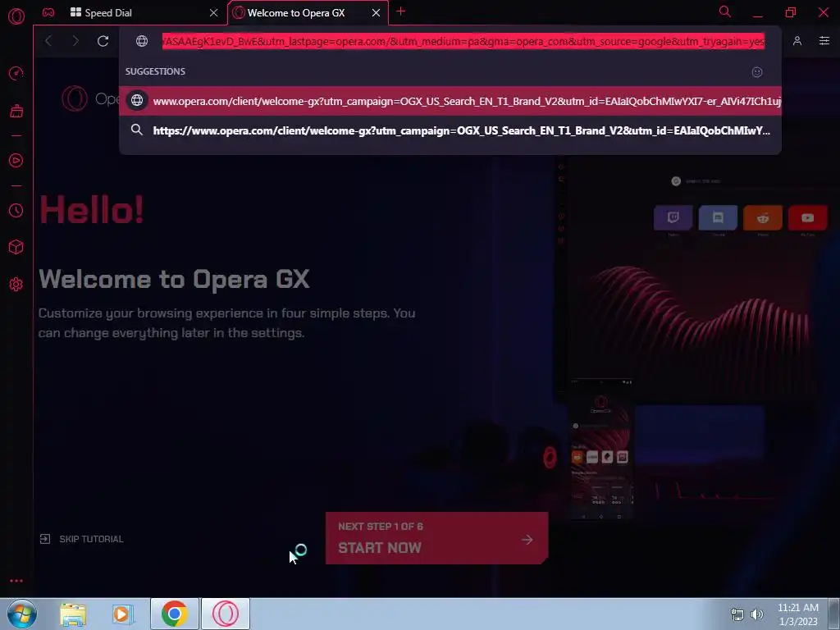The image size is (840, 630).
Task: Click the Hello! heading text
Action: click(x=92, y=209)
